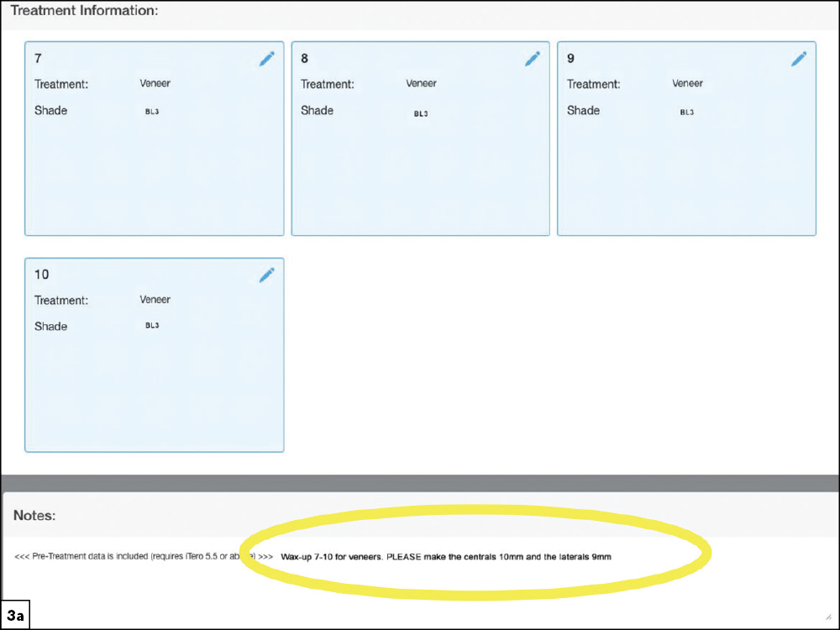Click the Notes section heading
The height and width of the screenshot is (630, 840).
(34, 516)
